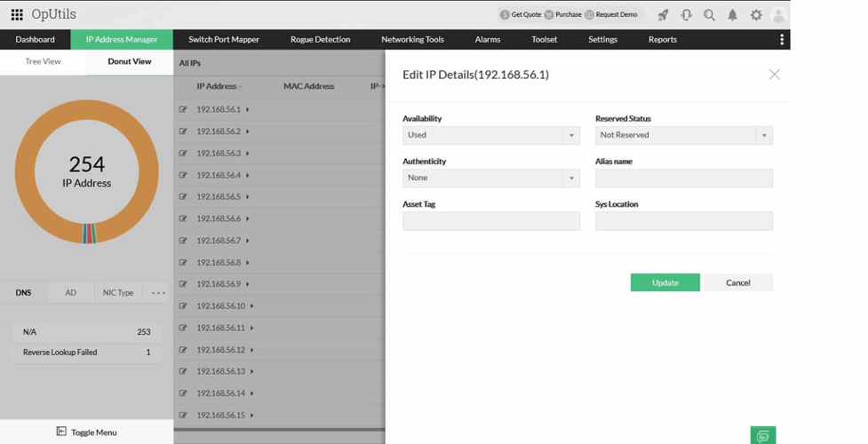Open the green chat widget icon
This screenshot has width=868, height=444.
pos(762,436)
